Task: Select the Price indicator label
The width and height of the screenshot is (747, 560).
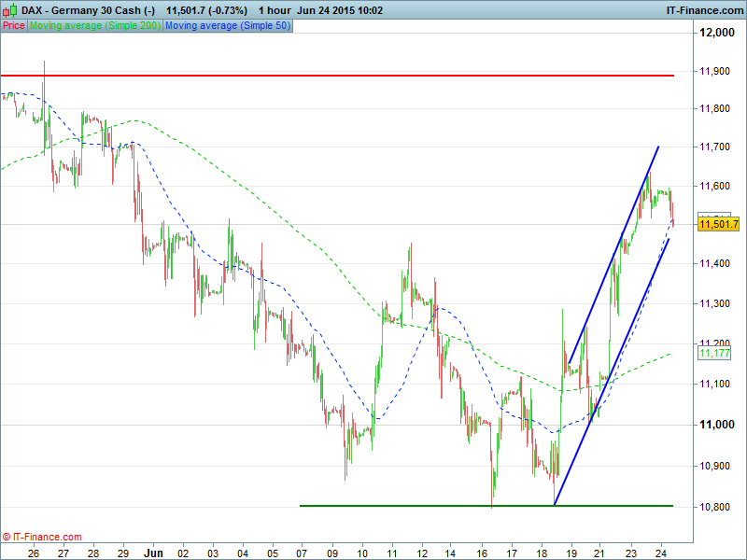Action: click(x=14, y=26)
